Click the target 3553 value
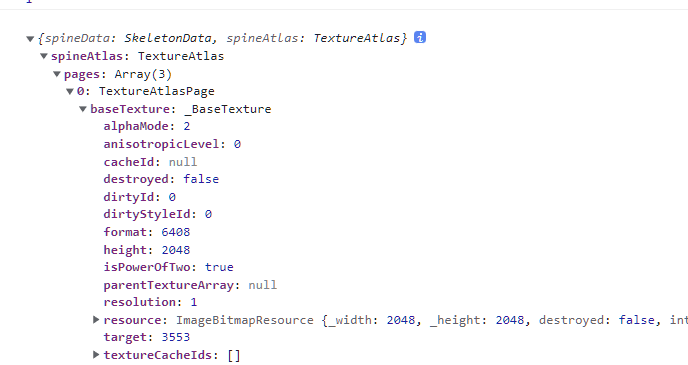The height and width of the screenshot is (365, 688). pyautogui.click(x=176, y=337)
